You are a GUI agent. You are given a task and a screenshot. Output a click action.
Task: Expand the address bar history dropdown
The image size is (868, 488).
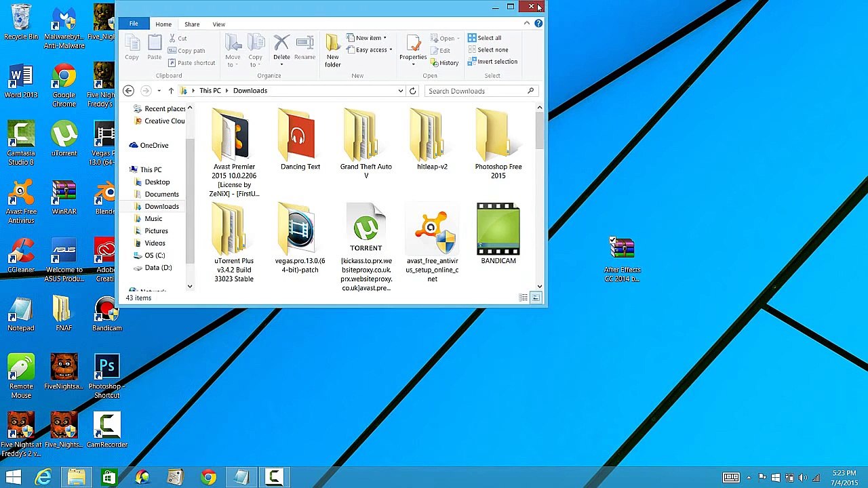(400, 91)
